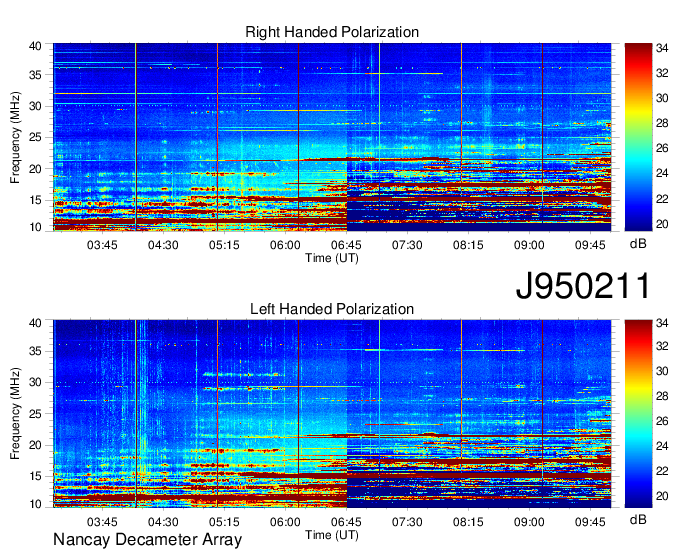Image resolution: width=680 pixels, height=552 pixels.
Task: Click the Time (UT) label under Right Handed plot
Action: (x=332, y=258)
